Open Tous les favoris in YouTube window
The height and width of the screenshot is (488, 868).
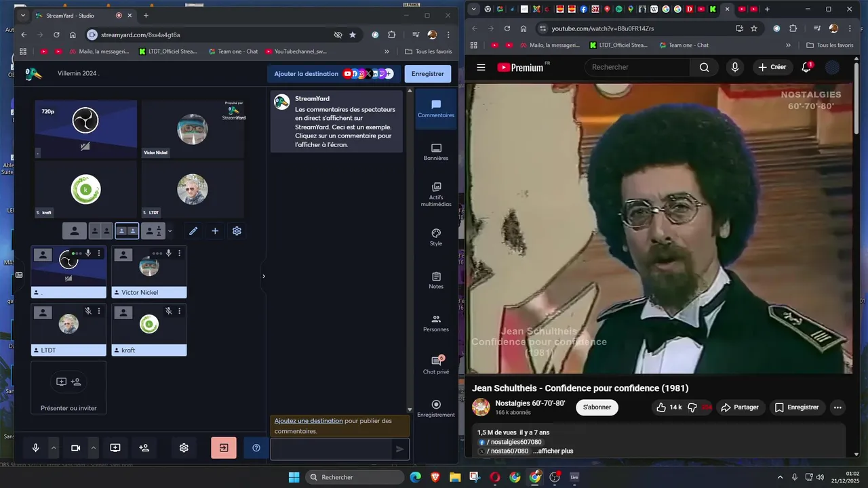pyautogui.click(x=829, y=45)
